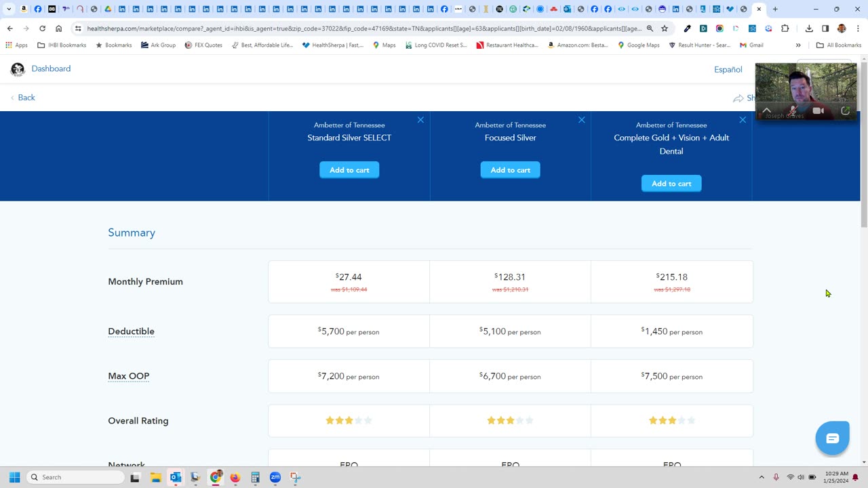The image size is (868, 488).
Task: Open Calculator from taskbar
Action: [x=255, y=477]
